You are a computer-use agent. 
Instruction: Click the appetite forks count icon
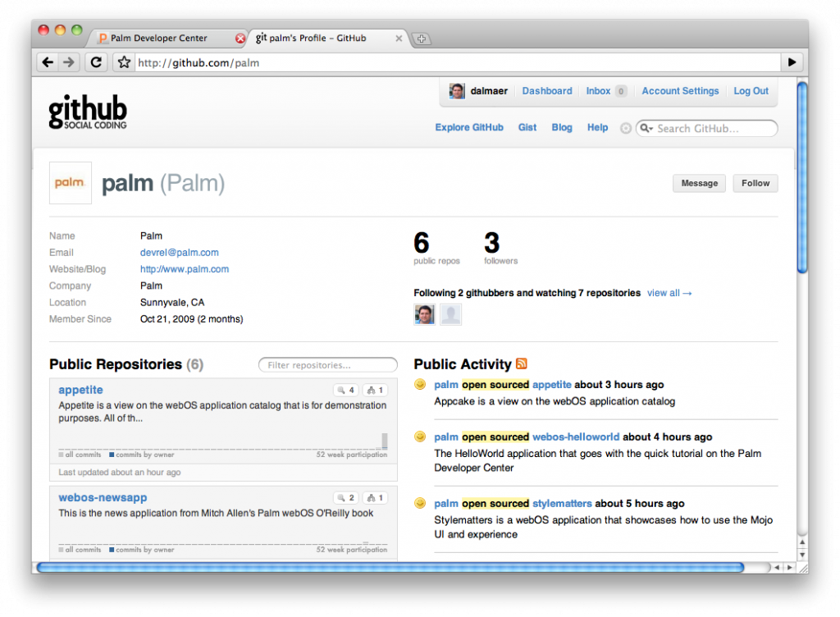(376, 391)
